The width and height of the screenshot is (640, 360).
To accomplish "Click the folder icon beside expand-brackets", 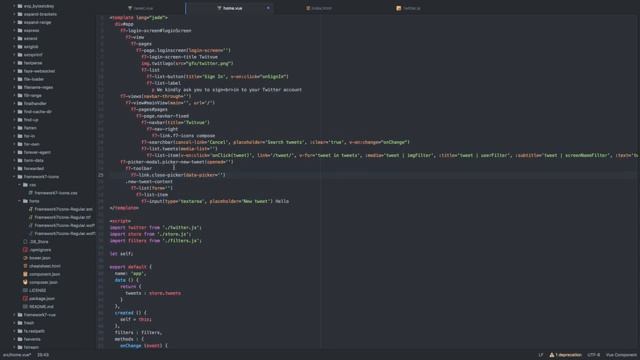I will (20, 14).
